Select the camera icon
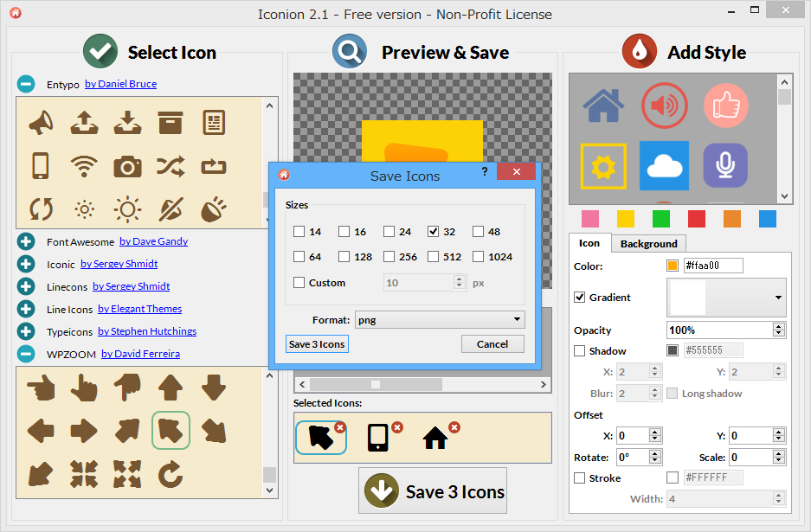Screen dimensions: 811x532 [x=128, y=166]
